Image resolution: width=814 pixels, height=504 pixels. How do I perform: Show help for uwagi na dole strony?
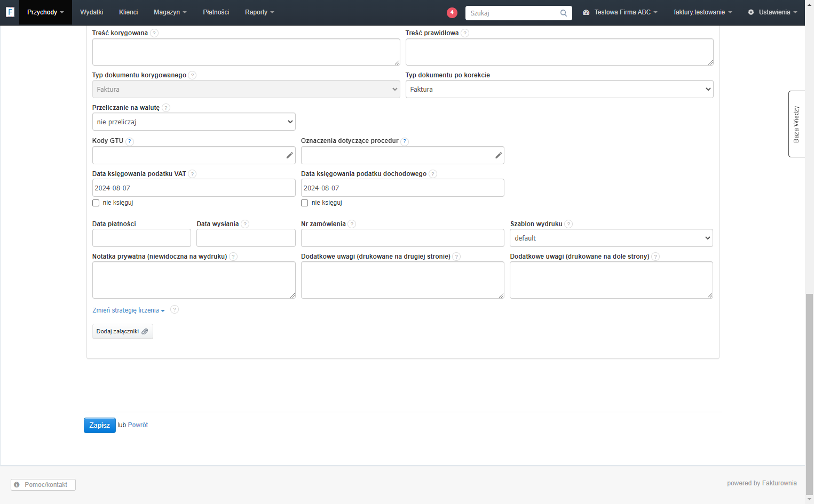coord(655,257)
